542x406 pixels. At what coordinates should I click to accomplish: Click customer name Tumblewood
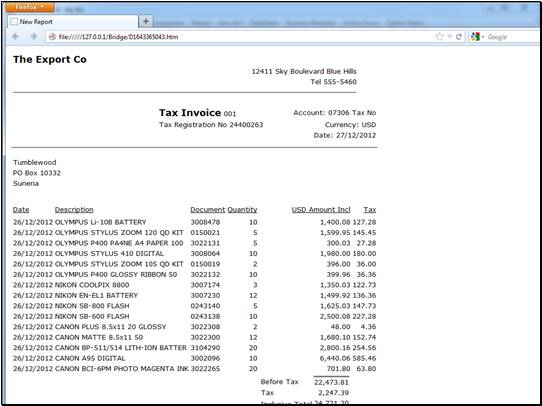pyautogui.click(x=35, y=162)
